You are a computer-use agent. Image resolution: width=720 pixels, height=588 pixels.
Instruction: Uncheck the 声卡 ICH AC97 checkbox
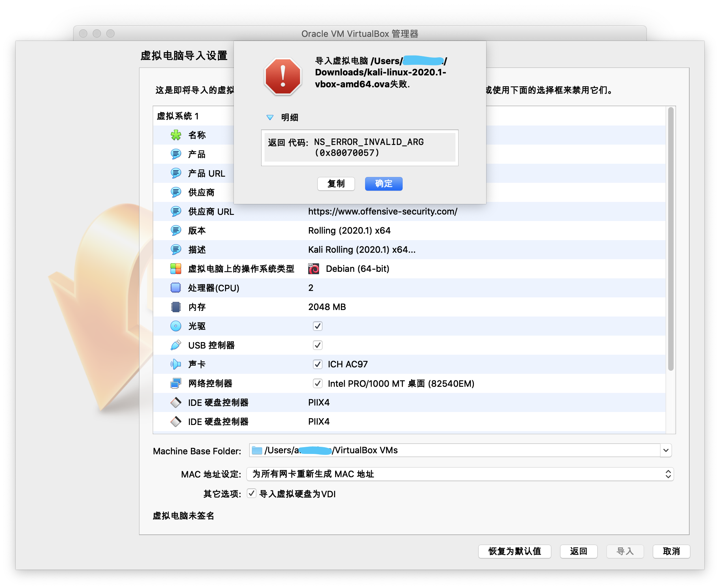pos(318,364)
